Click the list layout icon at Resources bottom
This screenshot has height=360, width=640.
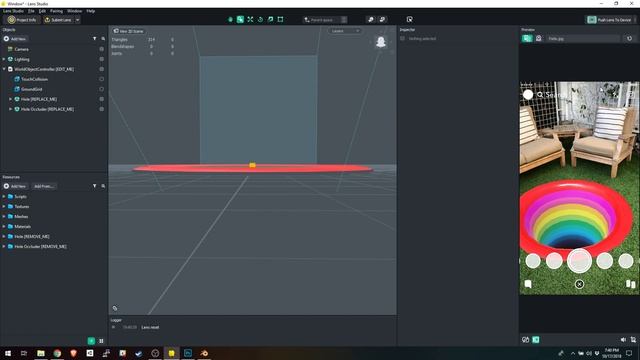click(x=101, y=341)
